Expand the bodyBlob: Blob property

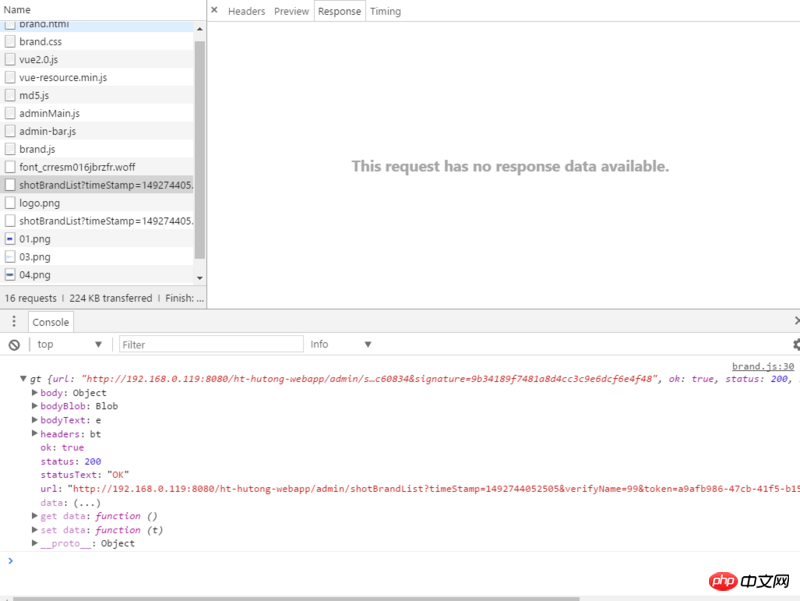[34, 406]
